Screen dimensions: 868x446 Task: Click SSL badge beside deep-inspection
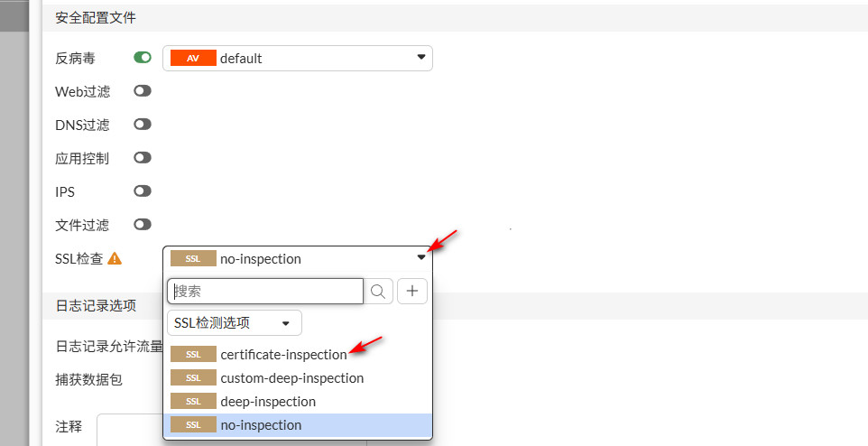[x=193, y=402]
